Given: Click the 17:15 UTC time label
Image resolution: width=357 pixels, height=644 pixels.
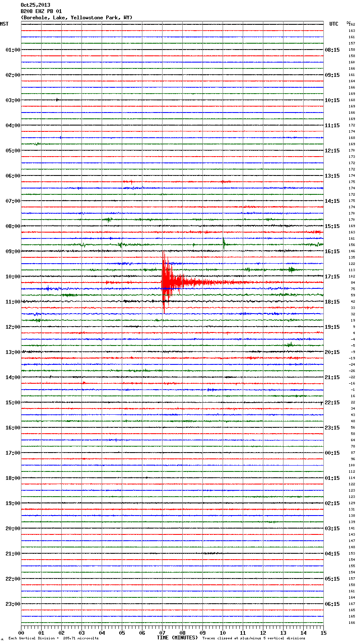Looking at the screenshot, I should tap(332, 277).
